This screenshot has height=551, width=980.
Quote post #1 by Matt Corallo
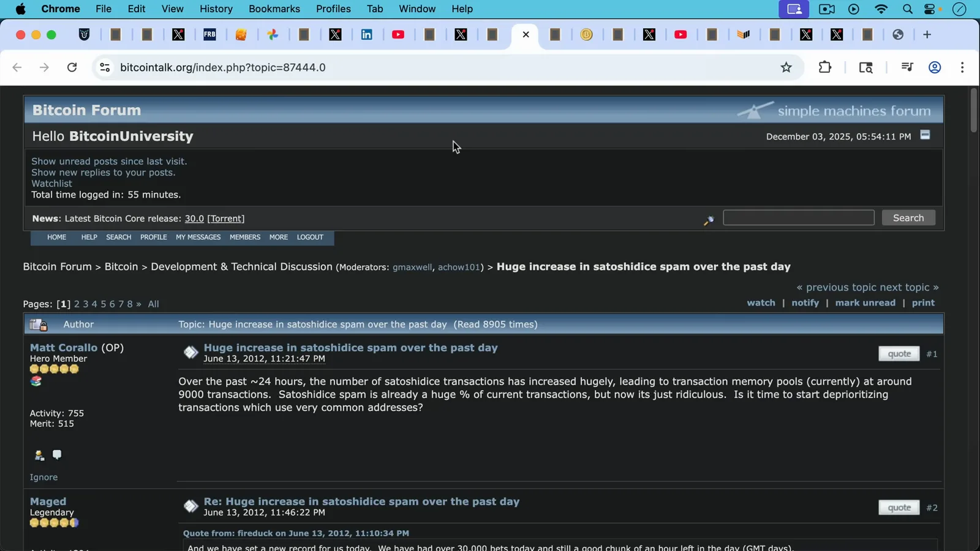coord(899,354)
